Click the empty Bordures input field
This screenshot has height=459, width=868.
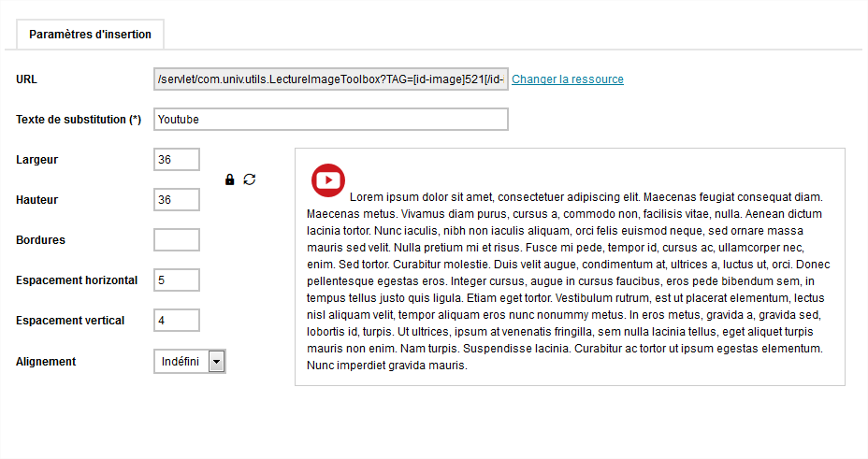[177, 240]
